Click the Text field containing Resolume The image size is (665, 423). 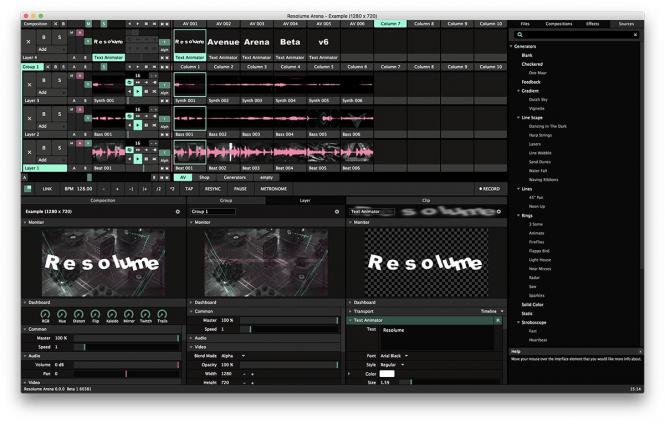point(437,338)
